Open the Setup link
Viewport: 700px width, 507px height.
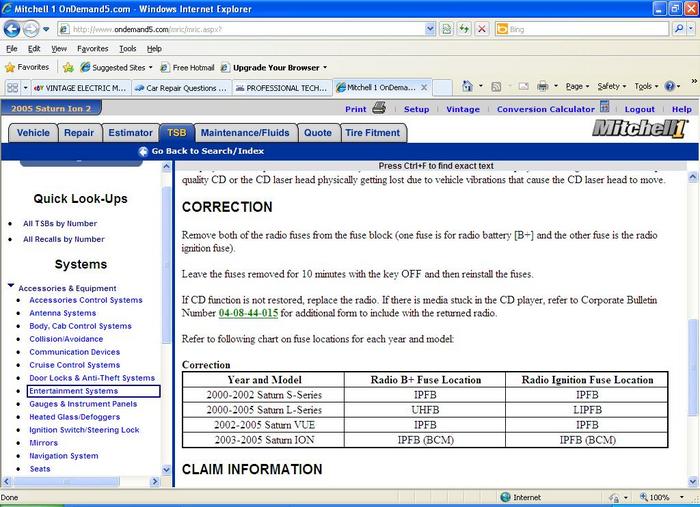pos(416,109)
